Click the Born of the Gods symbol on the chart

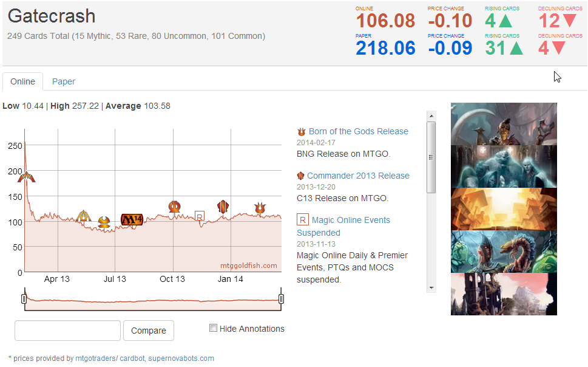click(260, 208)
